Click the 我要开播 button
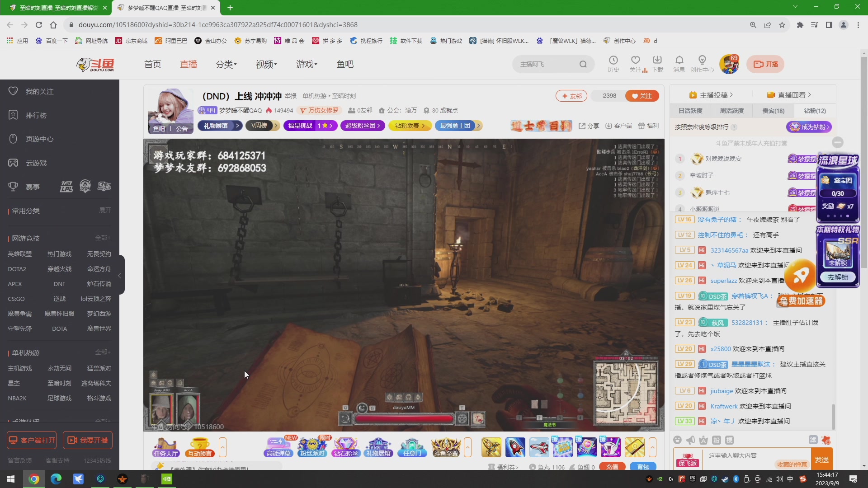Screen dimensions: 868x488 click(x=88, y=440)
